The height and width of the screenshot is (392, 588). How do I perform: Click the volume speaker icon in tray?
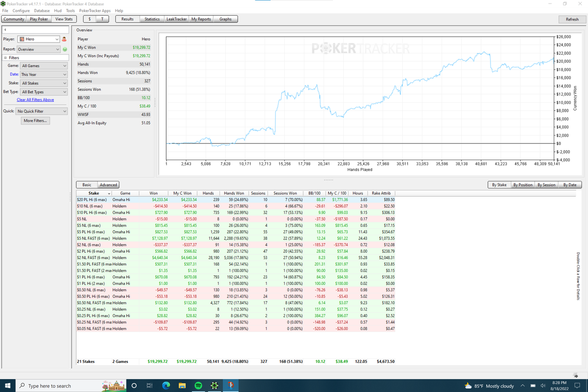pyautogui.click(x=542, y=386)
